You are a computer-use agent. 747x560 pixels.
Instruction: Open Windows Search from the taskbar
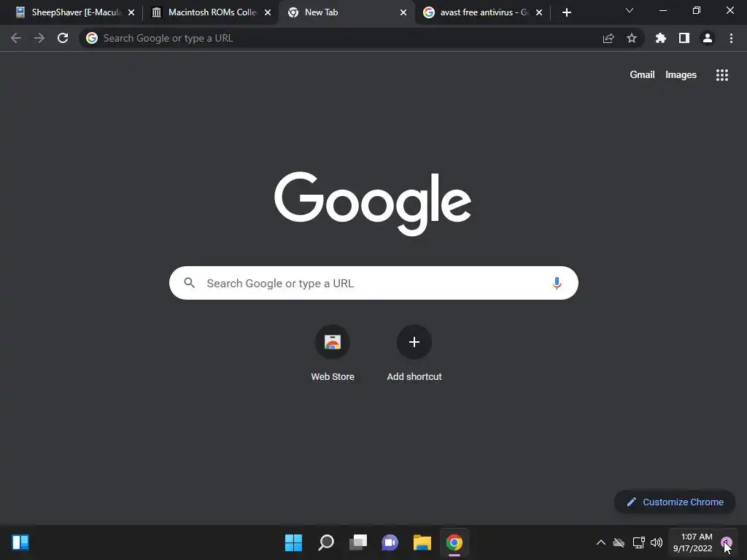click(326, 542)
